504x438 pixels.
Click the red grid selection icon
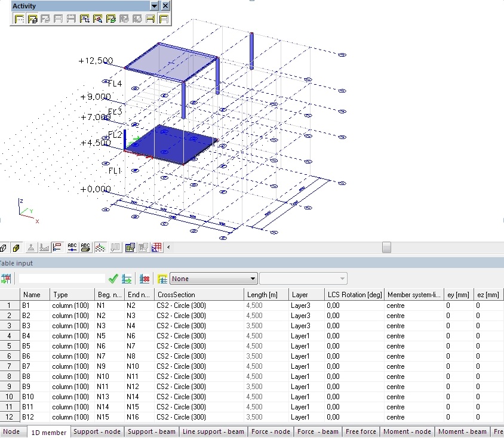pyautogui.click(x=156, y=248)
